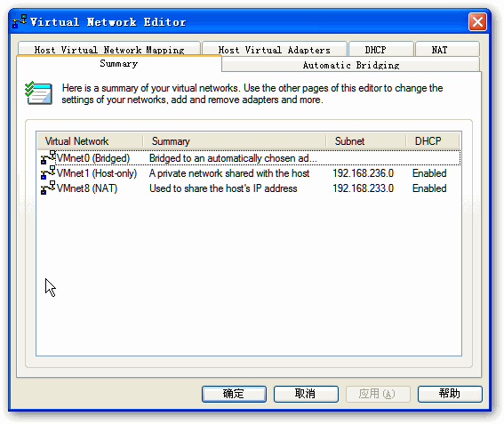Viewport: 504px width, 424px height.
Task: Sort by the Virtual Network column header
Action: 90,140
